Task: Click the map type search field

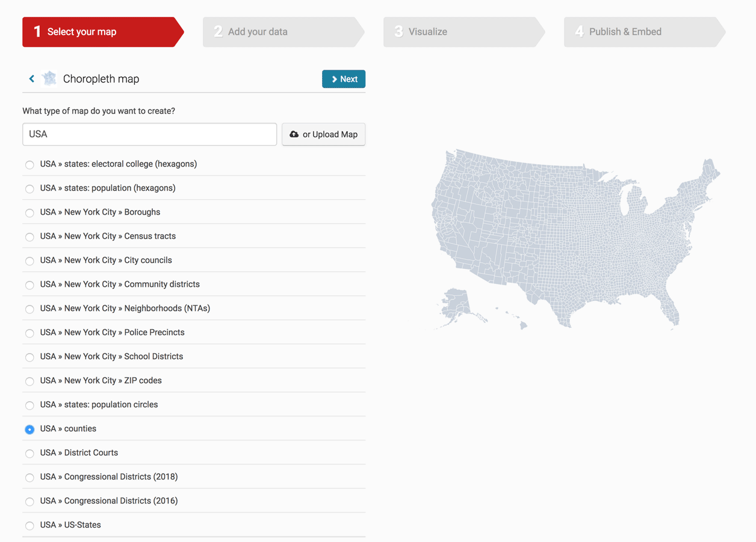Action: tap(149, 134)
